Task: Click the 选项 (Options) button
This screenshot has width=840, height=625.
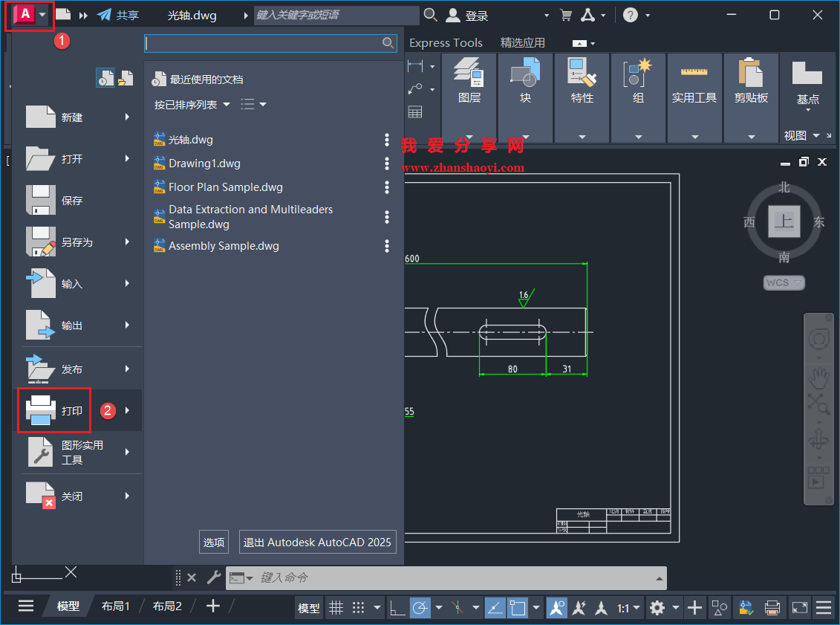Action: (x=214, y=542)
